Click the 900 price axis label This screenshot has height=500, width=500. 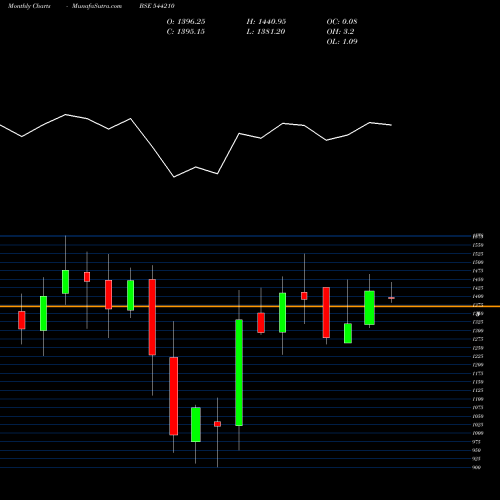[x=477, y=467]
